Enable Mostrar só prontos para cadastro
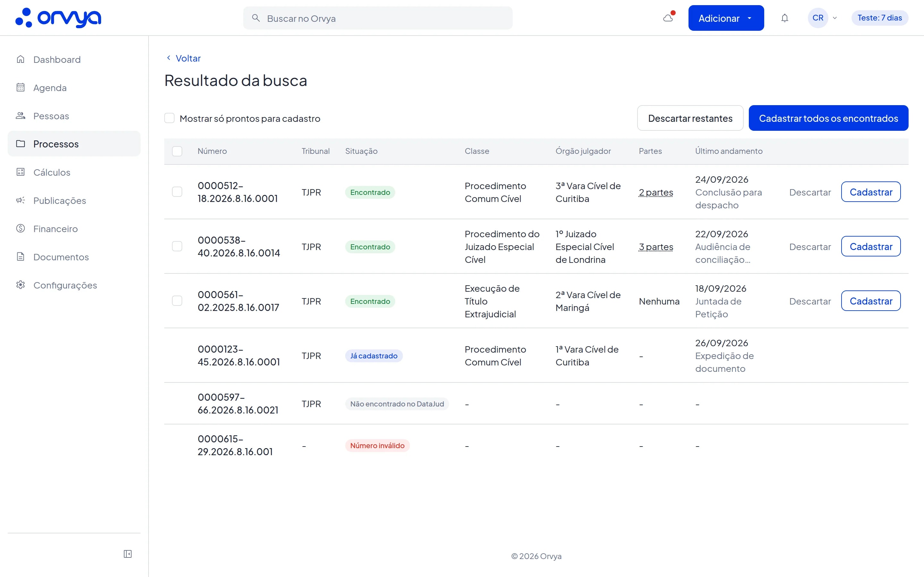The image size is (924, 577). 169,118
